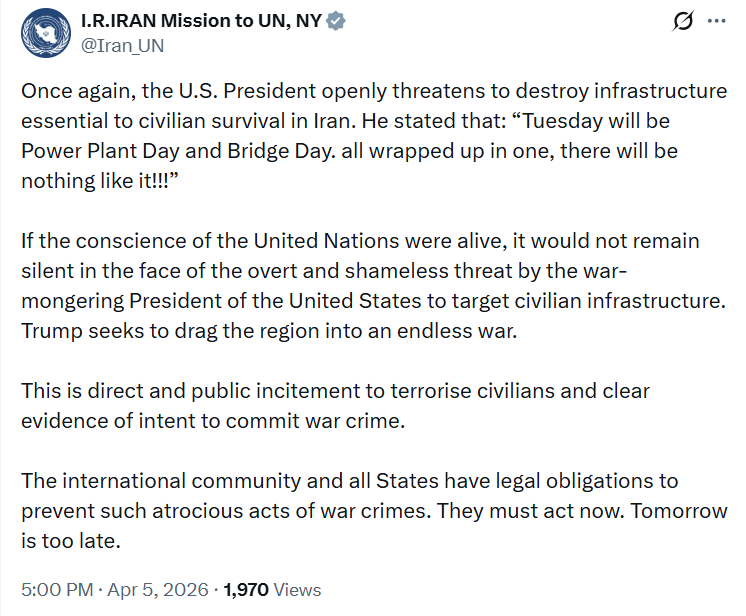
Task: Open the three-dot more options menu
Action: pyautogui.click(x=716, y=22)
